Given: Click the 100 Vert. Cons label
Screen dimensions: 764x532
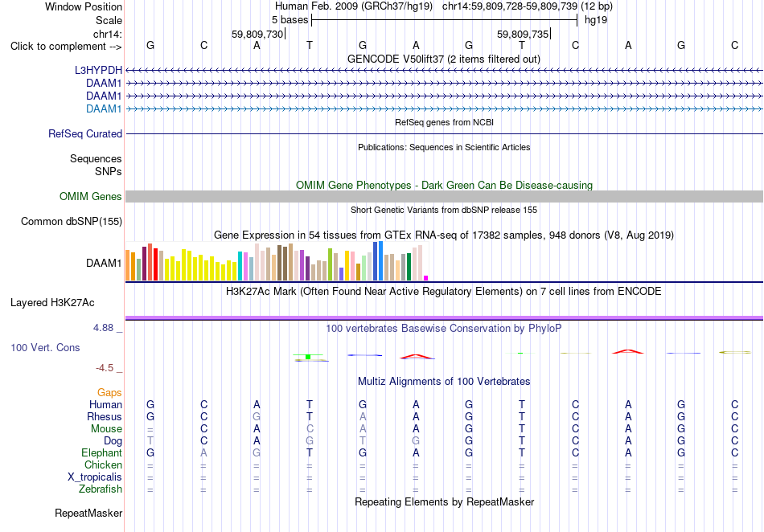Looking at the screenshot, I should click(x=45, y=347).
